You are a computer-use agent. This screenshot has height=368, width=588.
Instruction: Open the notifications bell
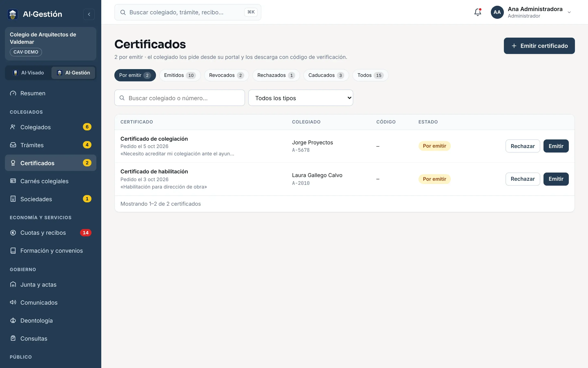click(478, 12)
